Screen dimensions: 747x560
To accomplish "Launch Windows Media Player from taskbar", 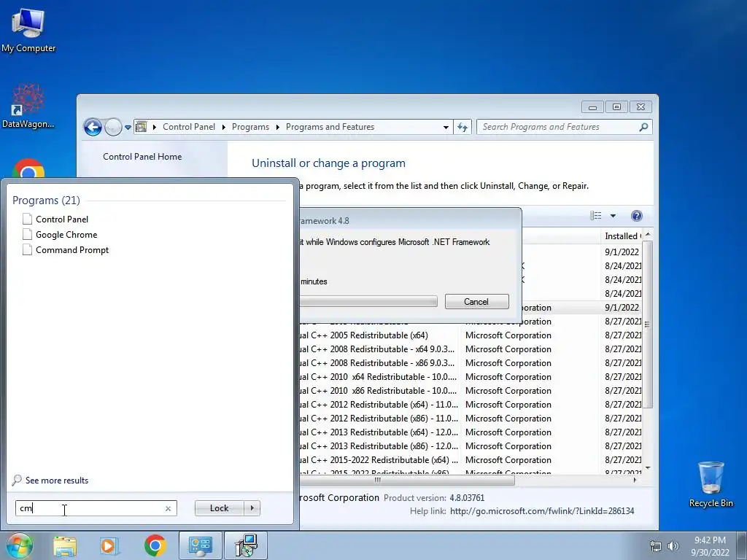I will [x=109, y=545].
